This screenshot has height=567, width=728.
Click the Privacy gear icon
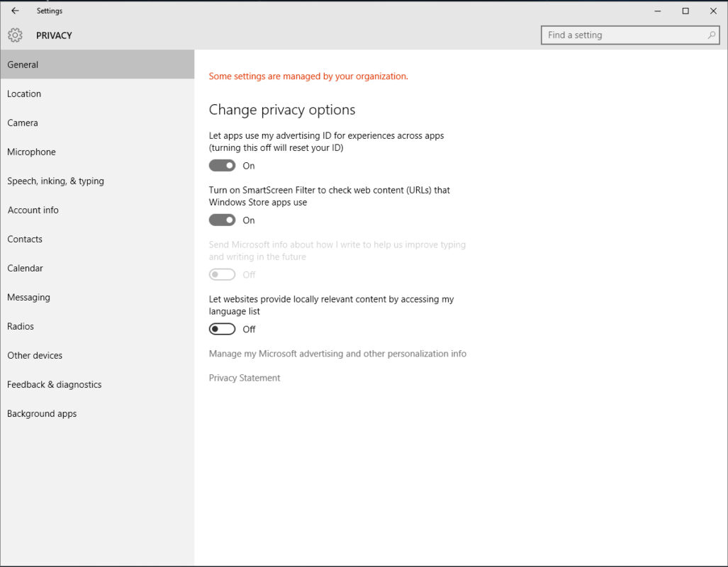tap(16, 35)
